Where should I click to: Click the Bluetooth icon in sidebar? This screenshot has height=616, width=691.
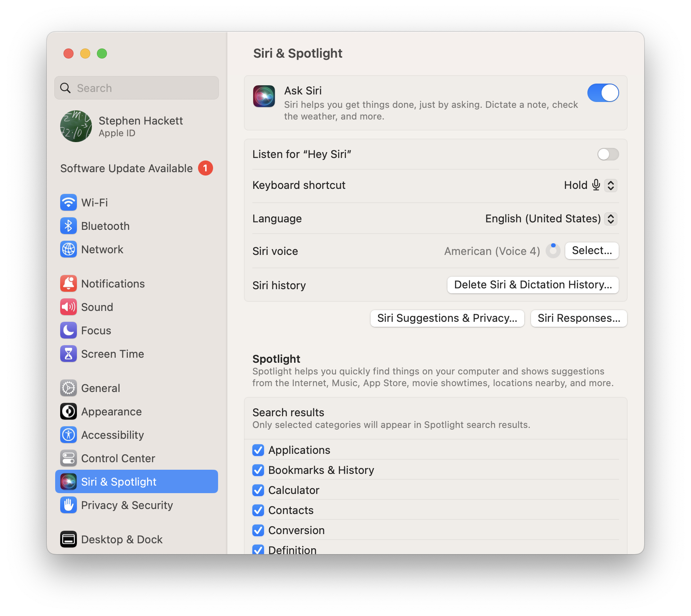tap(69, 226)
